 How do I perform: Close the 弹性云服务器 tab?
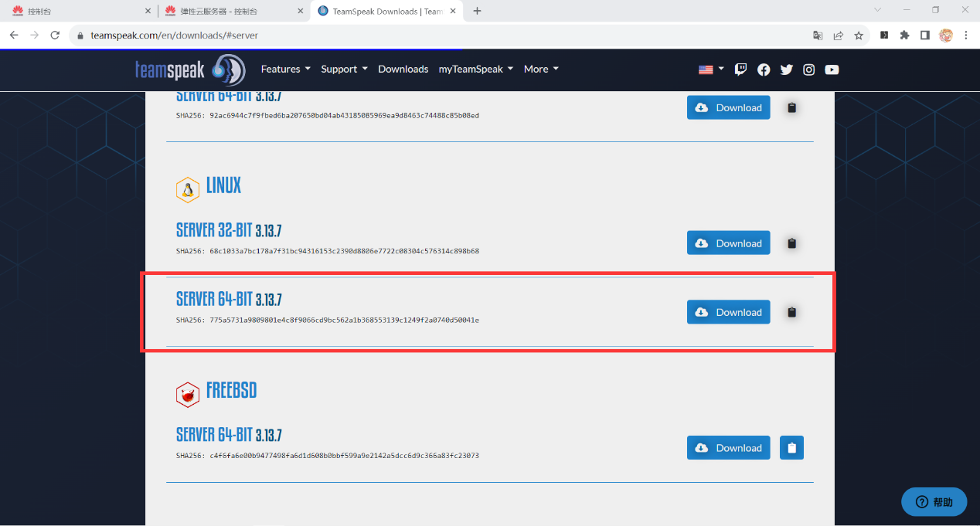coord(301,11)
